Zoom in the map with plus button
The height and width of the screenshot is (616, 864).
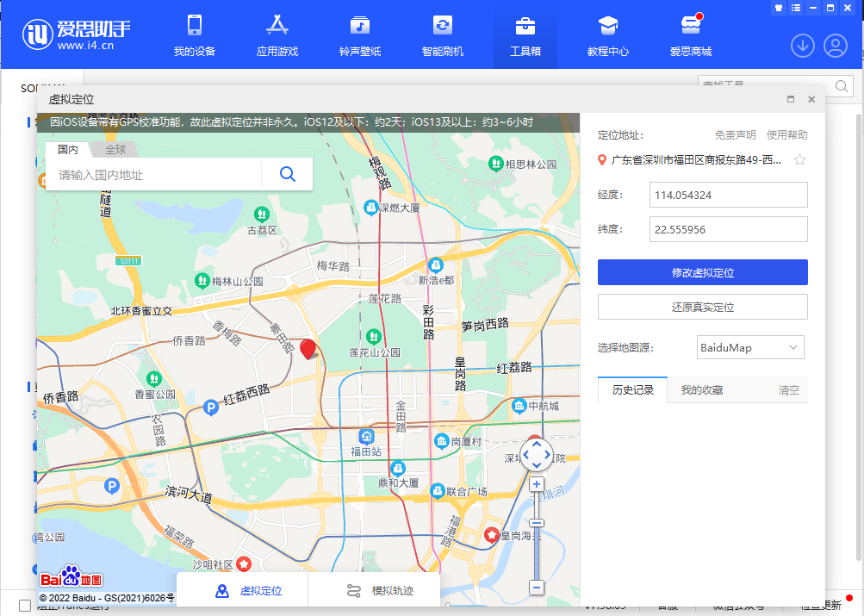tap(536, 484)
